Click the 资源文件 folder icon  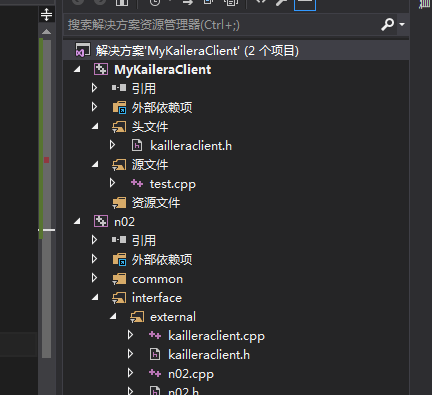coord(119,203)
